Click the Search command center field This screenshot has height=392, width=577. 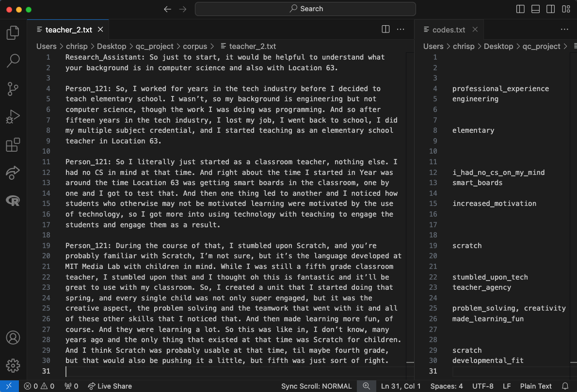[305, 9]
